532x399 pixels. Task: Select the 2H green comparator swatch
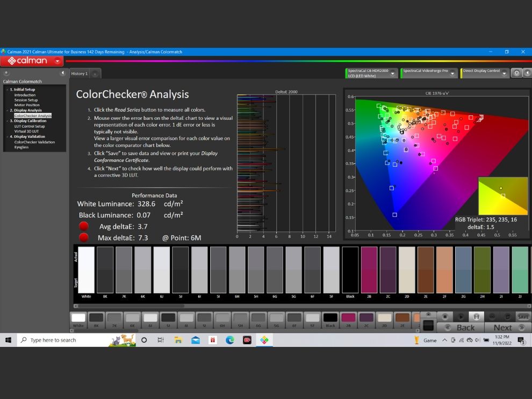pyautogui.click(x=482, y=270)
